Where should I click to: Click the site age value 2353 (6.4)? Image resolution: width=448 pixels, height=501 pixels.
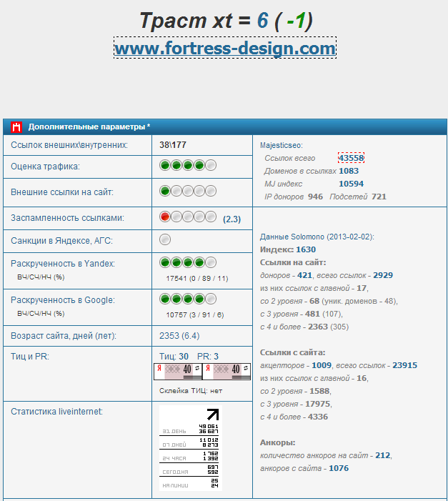point(179,336)
